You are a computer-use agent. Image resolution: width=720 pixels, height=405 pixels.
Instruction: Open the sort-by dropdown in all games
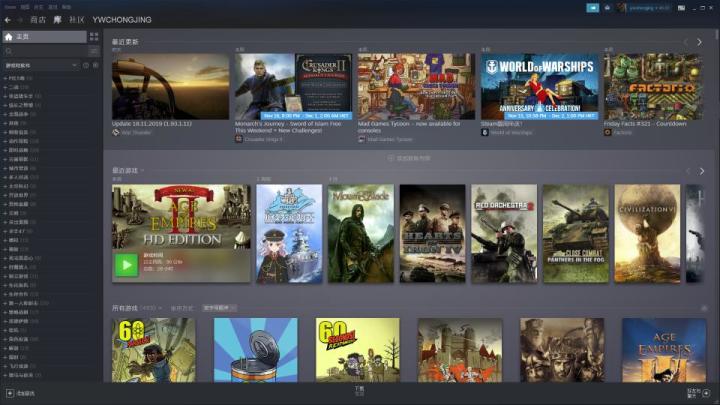pyautogui.click(x=219, y=308)
